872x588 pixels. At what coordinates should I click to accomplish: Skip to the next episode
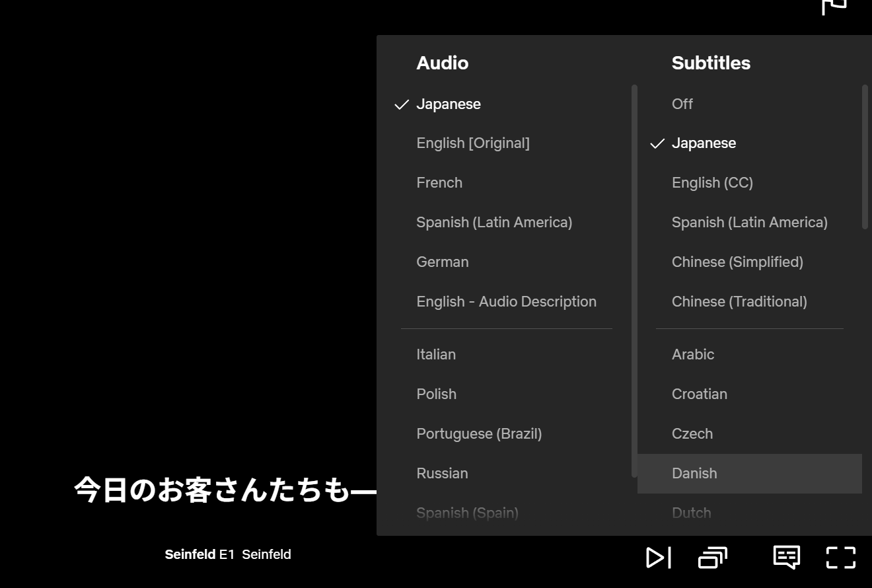tap(659, 558)
